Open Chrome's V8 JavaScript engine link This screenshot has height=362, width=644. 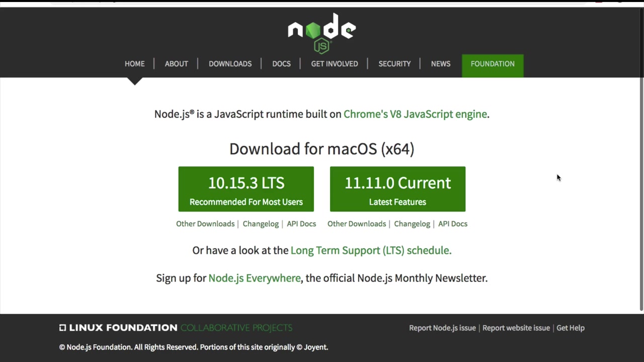[x=415, y=114]
